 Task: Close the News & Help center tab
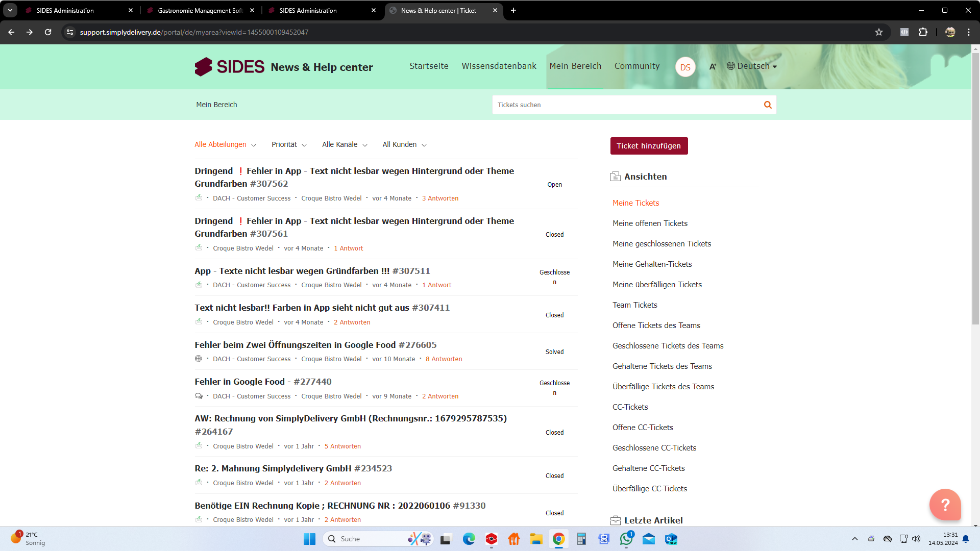click(495, 10)
